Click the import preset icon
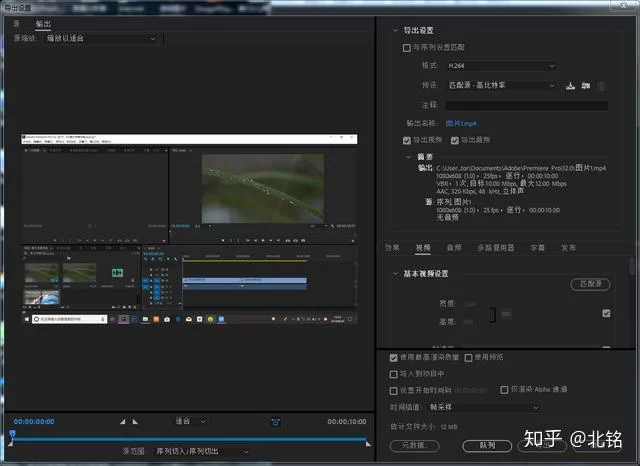Viewport: 640px width, 466px height. (x=586, y=86)
